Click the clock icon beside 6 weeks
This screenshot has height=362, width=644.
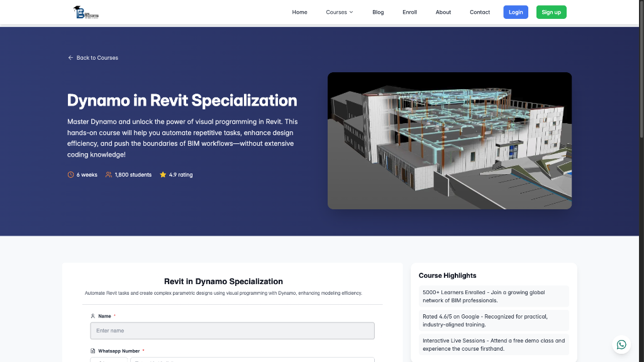coord(70,175)
